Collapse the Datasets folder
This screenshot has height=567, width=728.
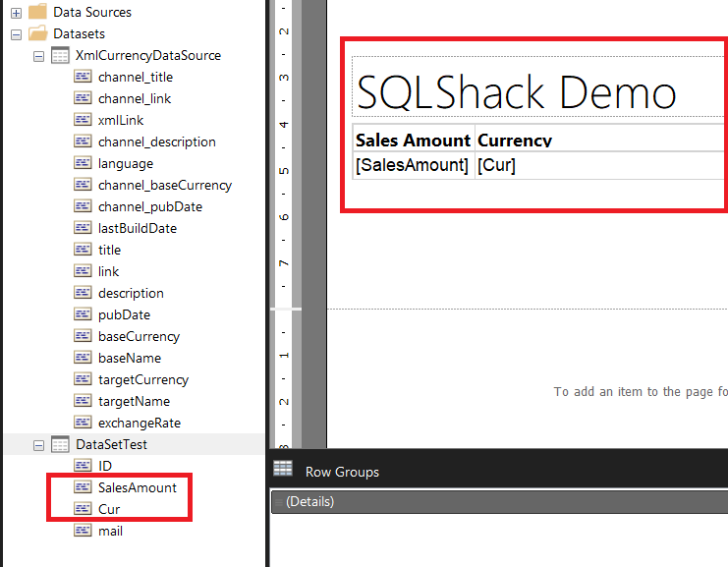coord(16,34)
